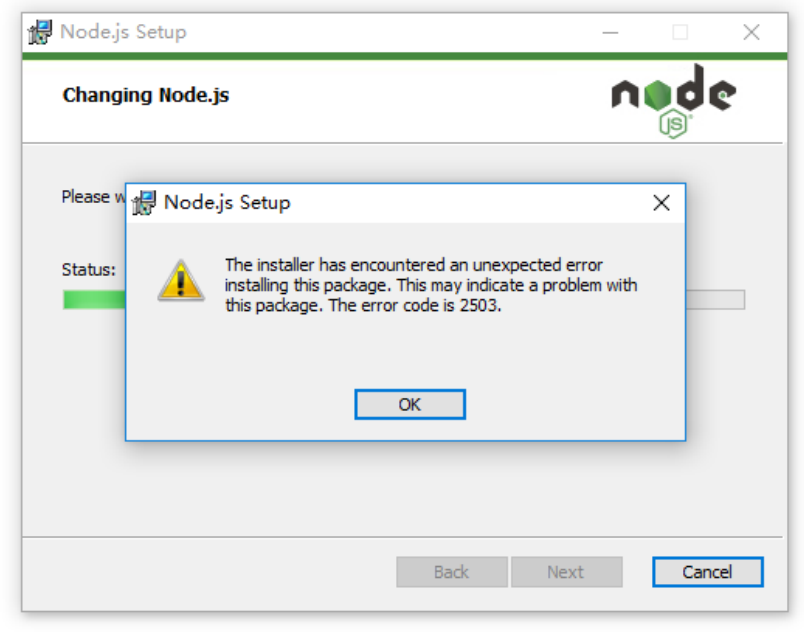Image resolution: width=804 pixels, height=632 pixels.
Task: Click the Status: label
Action: (x=89, y=270)
